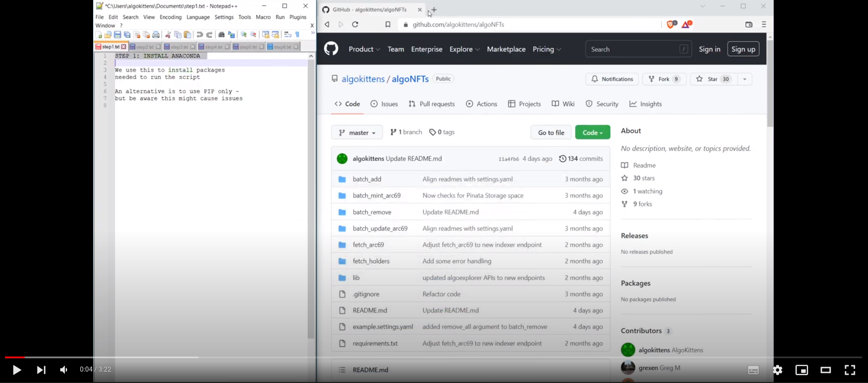Expand GitHub Product dropdown

pos(364,49)
